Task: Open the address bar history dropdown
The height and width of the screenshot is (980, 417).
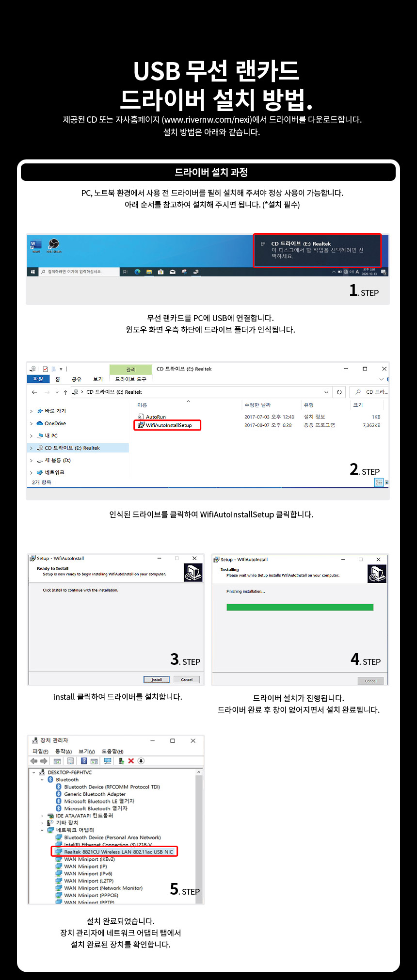Action: [326, 392]
